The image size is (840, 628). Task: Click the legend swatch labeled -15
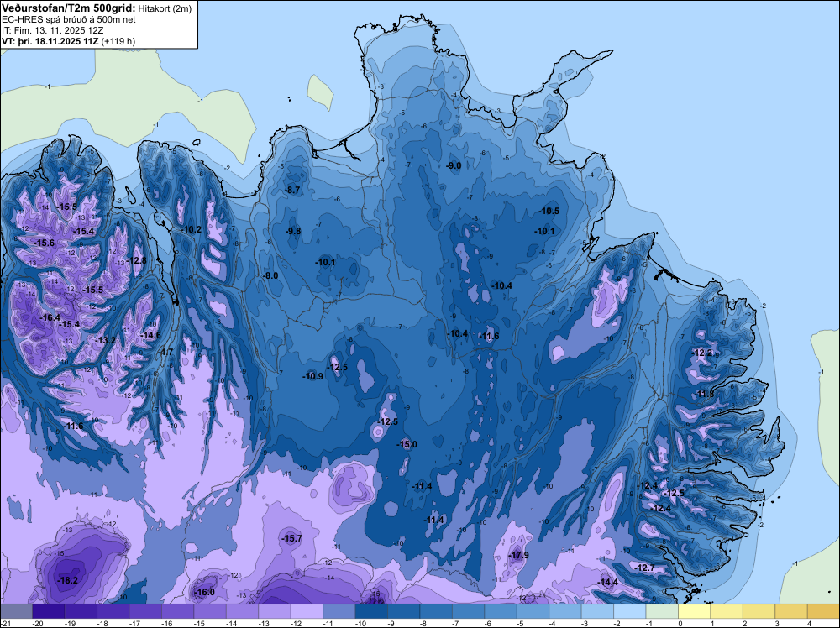(210, 611)
